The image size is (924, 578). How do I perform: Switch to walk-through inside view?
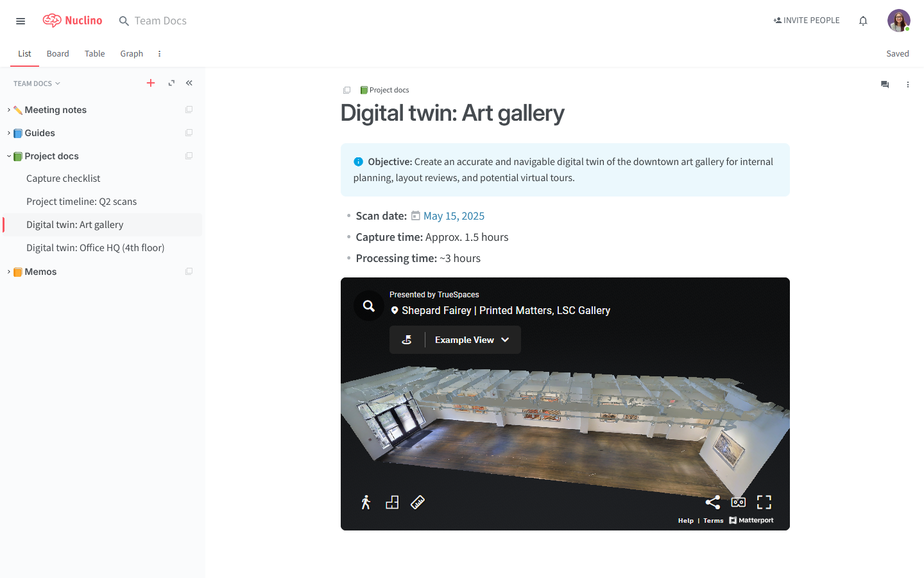[x=366, y=502]
